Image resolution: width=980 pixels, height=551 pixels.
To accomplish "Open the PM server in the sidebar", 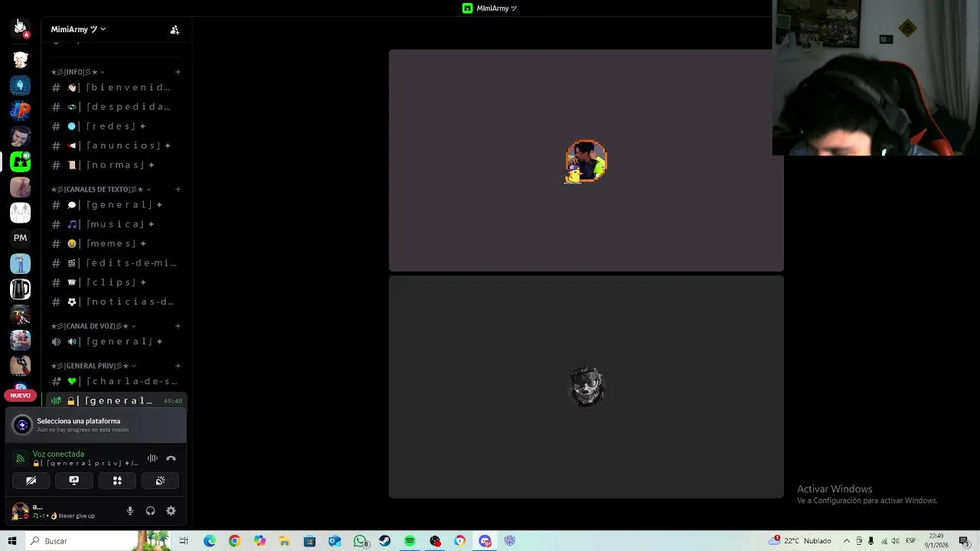I will pyautogui.click(x=21, y=238).
